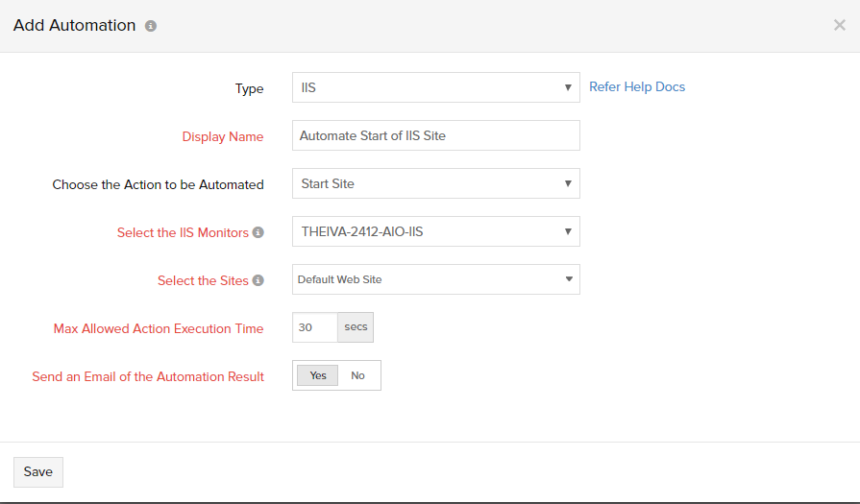Toggle email result to Yes
The image size is (860, 504).
(317, 375)
